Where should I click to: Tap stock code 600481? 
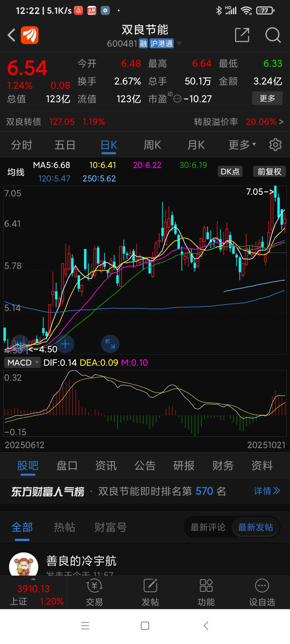[x=122, y=43]
